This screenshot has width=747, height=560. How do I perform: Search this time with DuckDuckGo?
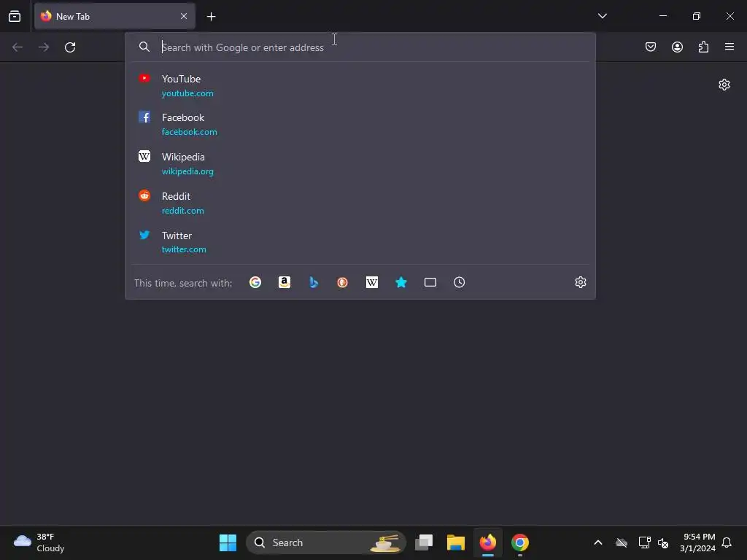click(x=343, y=282)
